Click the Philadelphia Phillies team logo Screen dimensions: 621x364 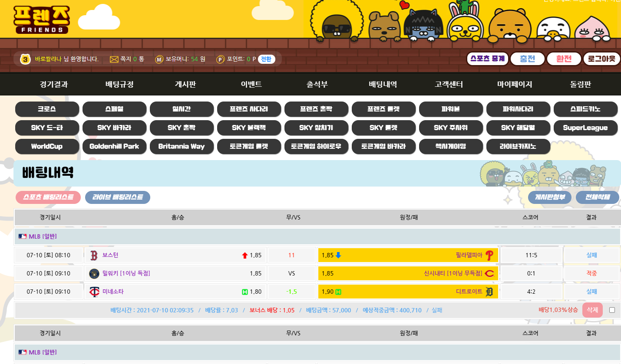pos(489,255)
